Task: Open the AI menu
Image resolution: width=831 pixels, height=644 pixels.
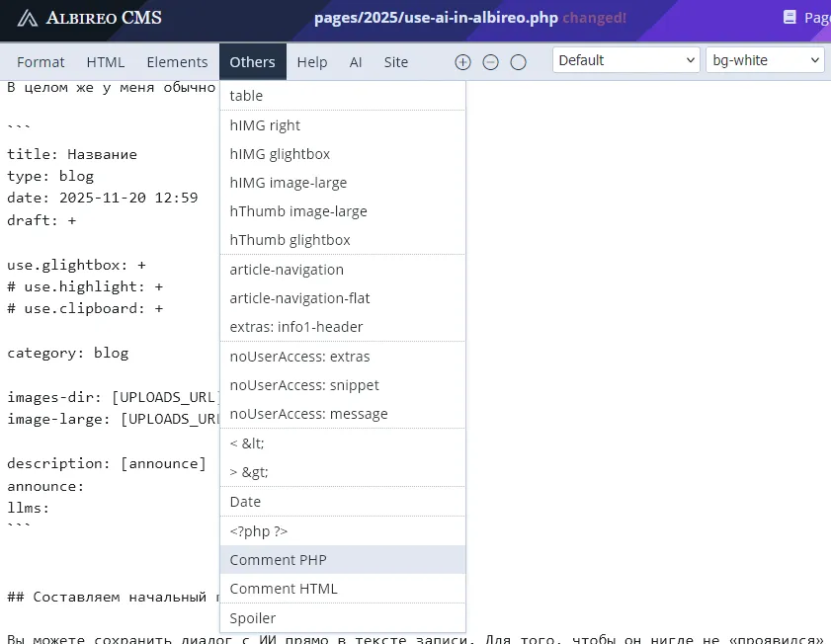Action: click(x=356, y=62)
